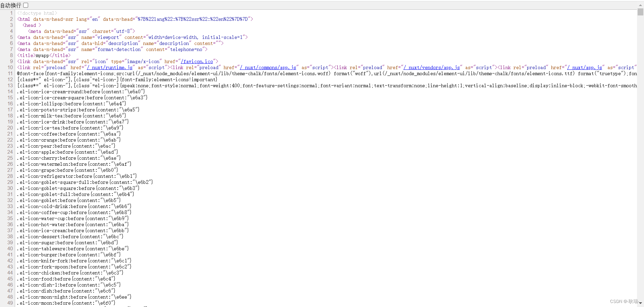Click the el-icon-coffee-cup rule line
The height and width of the screenshot is (307, 644).
(x=74, y=212)
